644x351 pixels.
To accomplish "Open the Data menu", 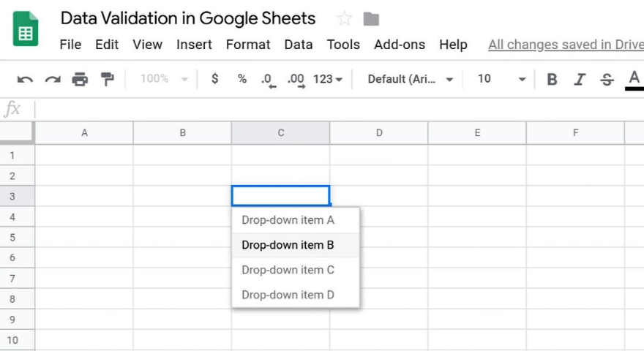I will (298, 45).
